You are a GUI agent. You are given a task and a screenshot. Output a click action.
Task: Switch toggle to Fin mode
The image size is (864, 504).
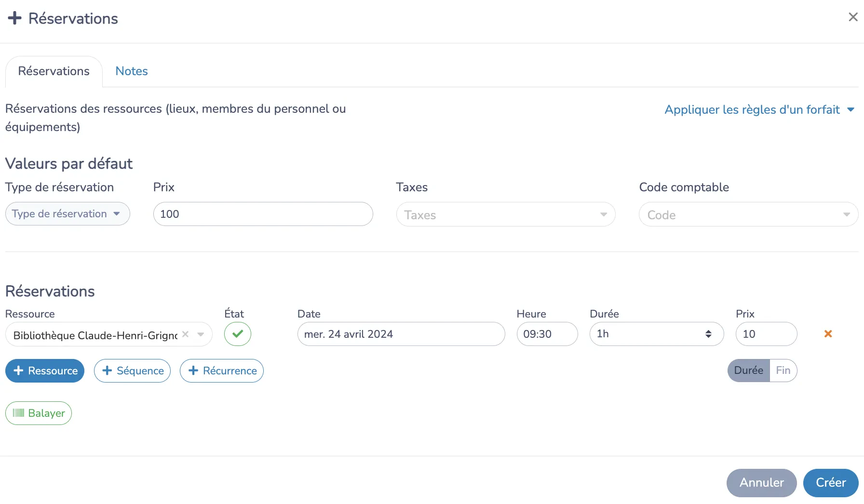pyautogui.click(x=783, y=371)
